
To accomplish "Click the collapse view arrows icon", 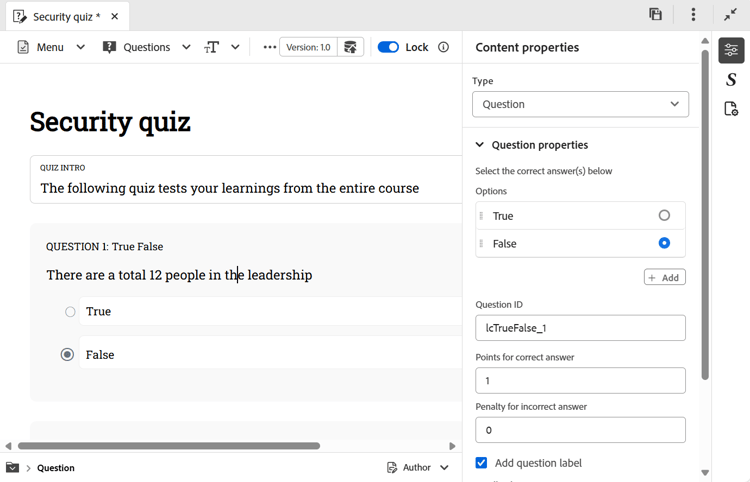I will click(730, 15).
